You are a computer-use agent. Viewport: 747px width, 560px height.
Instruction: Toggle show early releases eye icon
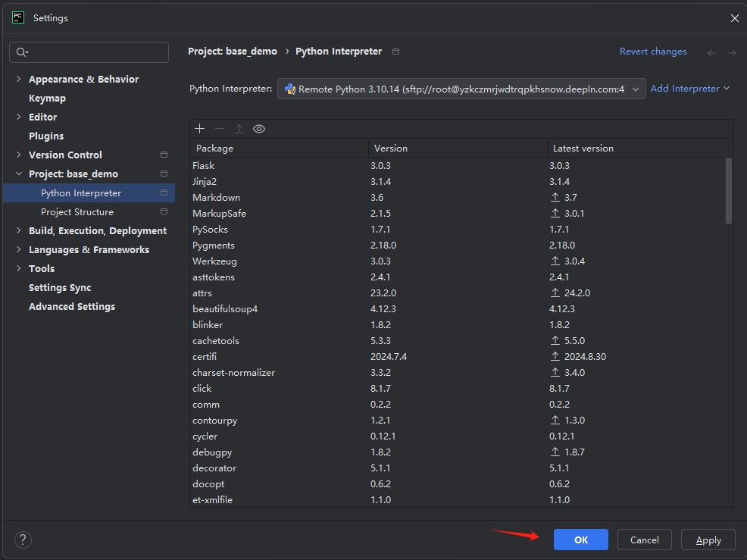coord(259,129)
